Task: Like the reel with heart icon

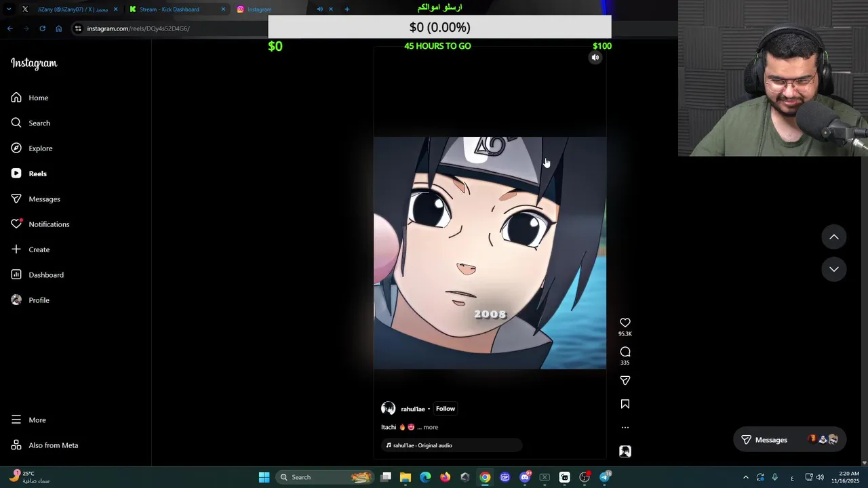Action: (x=625, y=323)
